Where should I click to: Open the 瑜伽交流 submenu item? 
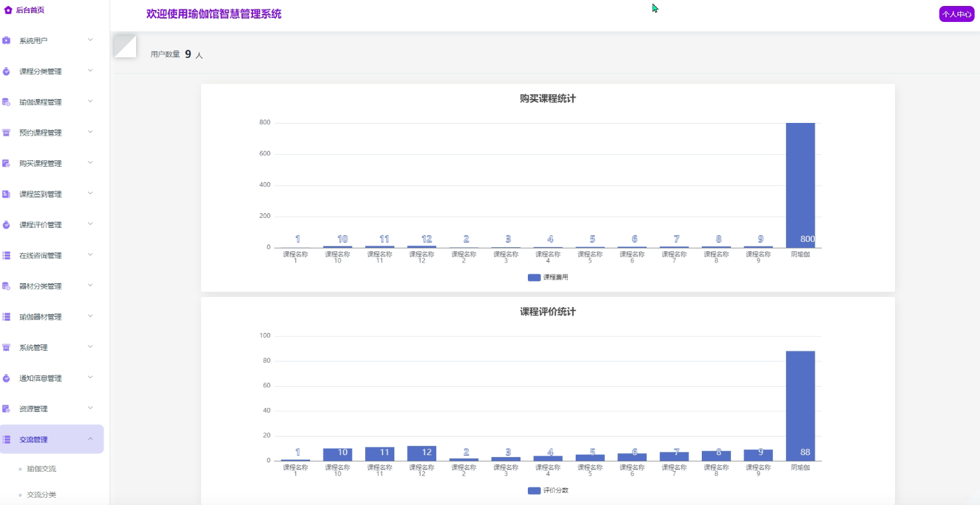click(41, 468)
